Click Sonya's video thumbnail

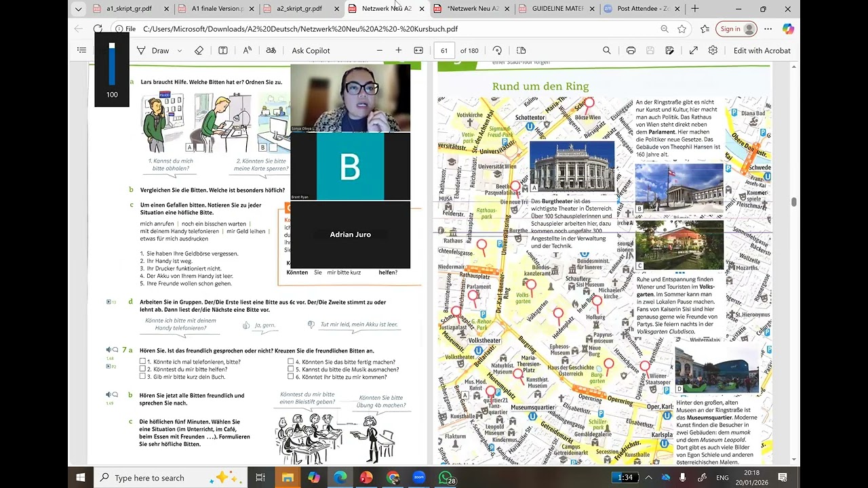pyautogui.click(x=350, y=98)
